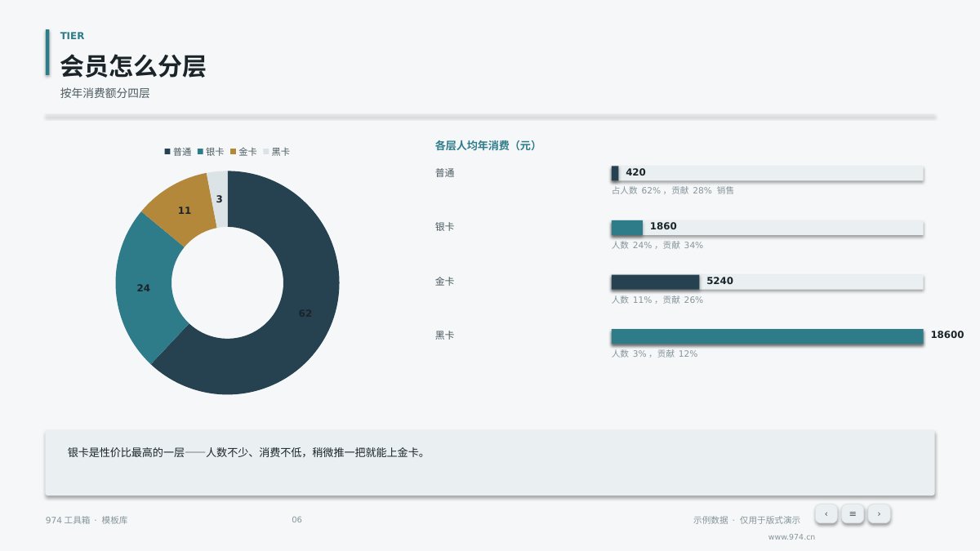Click the 银卡 row label in the bar list

click(444, 227)
